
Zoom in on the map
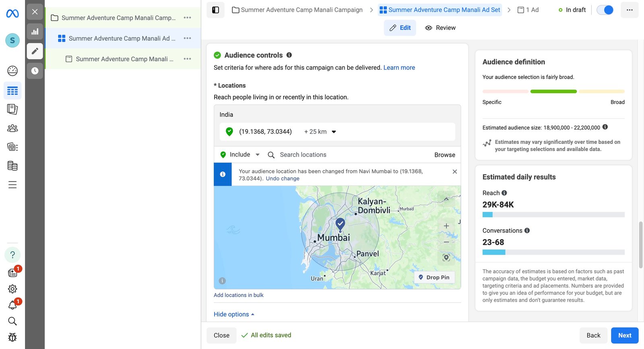446,226
